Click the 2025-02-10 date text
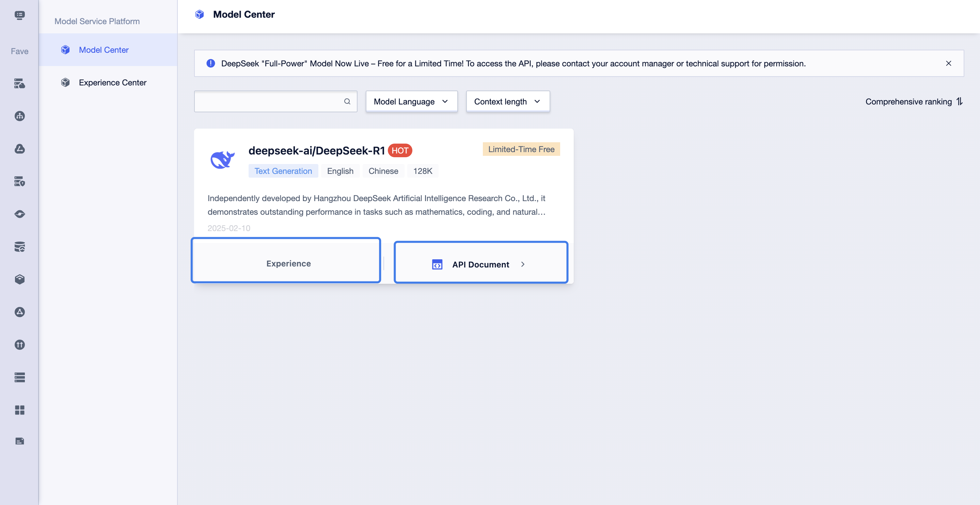Screen dimensions: 980x505 (x=228, y=228)
